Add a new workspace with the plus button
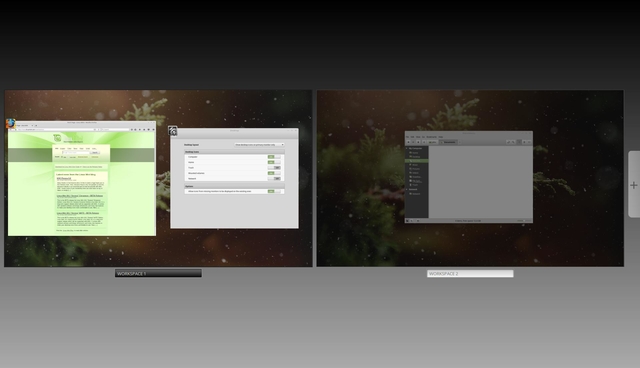Screen dimensions: 640x368 click(633, 185)
